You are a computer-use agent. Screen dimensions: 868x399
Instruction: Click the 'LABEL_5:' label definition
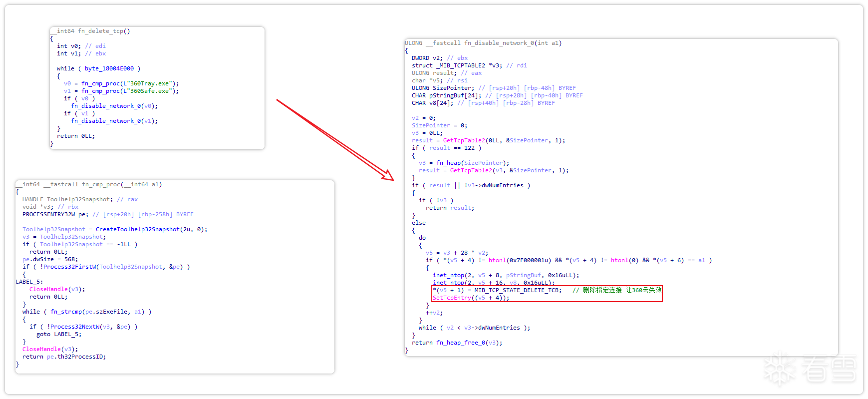click(29, 282)
